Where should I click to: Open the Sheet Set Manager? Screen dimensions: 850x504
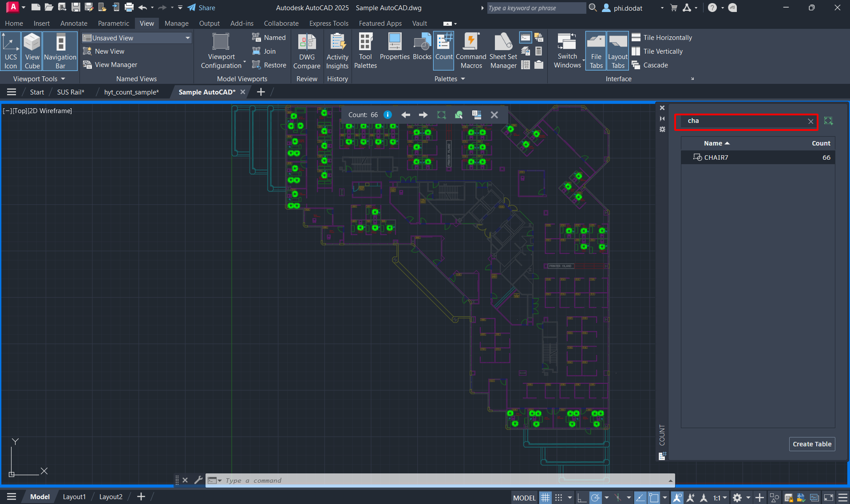503,51
